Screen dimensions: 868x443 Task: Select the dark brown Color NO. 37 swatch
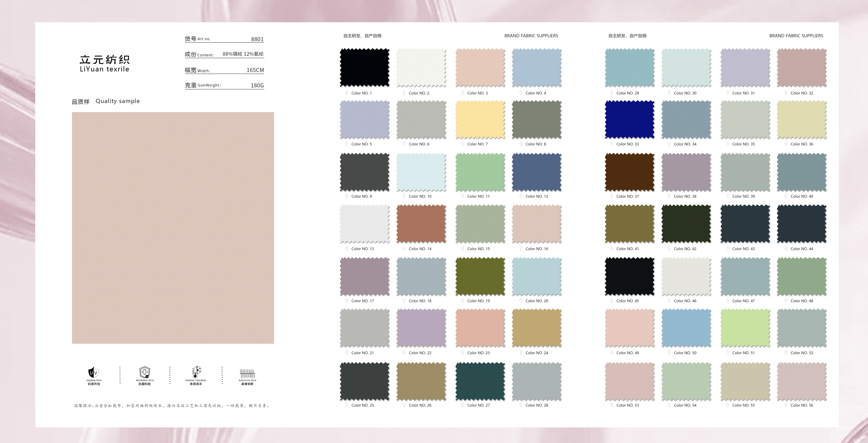[x=630, y=172]
